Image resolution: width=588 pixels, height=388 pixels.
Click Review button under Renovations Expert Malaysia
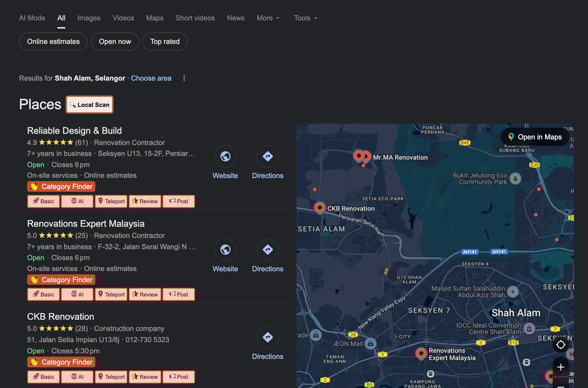tap(145, 294)
